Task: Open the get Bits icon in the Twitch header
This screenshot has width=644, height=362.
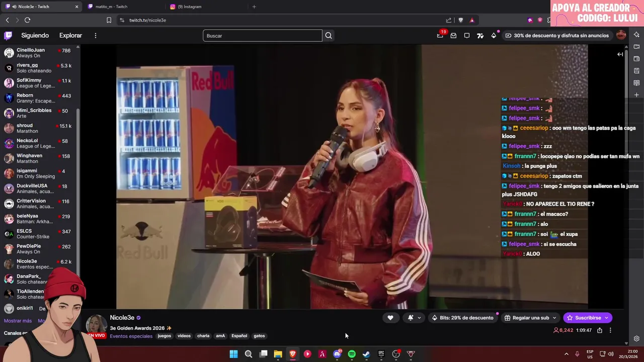Action: (x=494, y=36)
